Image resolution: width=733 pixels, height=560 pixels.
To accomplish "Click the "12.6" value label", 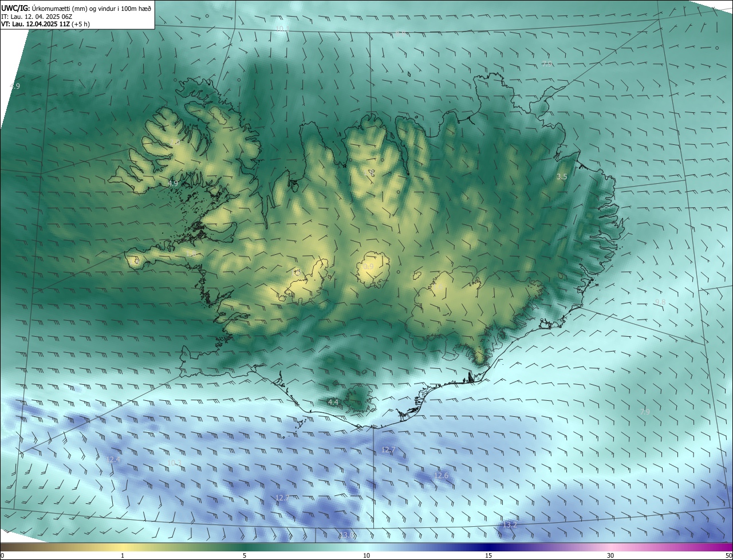I will tap(441, 475).
